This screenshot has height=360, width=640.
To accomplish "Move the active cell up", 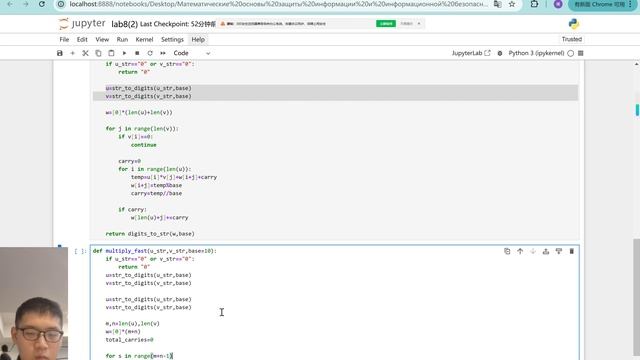I will (520, 251).
